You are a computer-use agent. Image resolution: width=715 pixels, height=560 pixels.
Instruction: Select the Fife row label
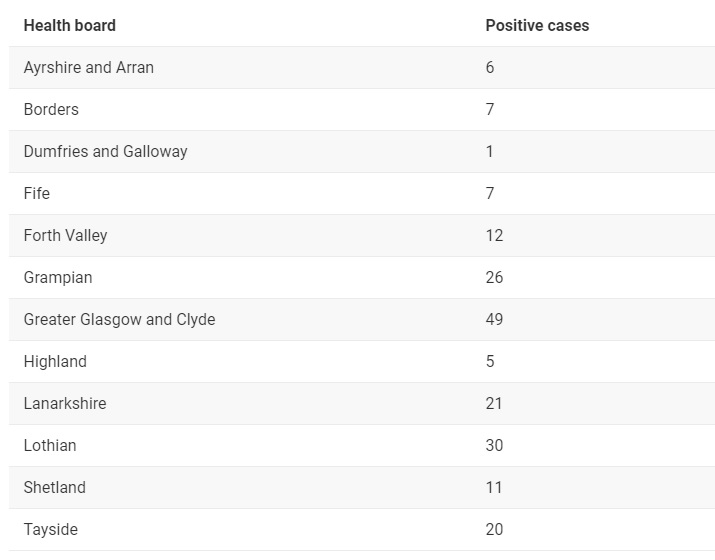pyautogui.click(x=36, y=193)
